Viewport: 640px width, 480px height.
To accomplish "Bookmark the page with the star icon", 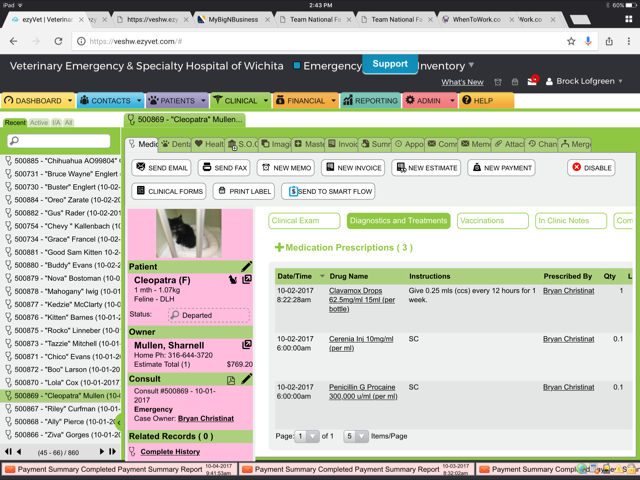I will 571,41.
